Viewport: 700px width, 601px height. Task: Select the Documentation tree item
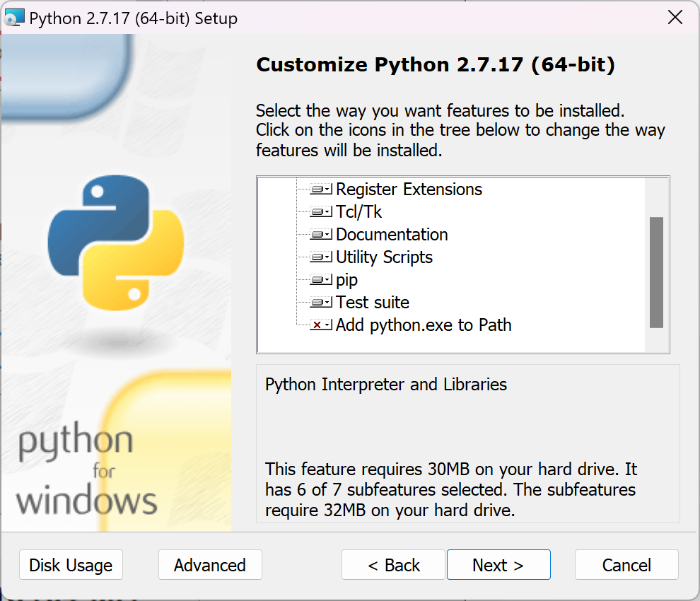[x=392, y=235]
